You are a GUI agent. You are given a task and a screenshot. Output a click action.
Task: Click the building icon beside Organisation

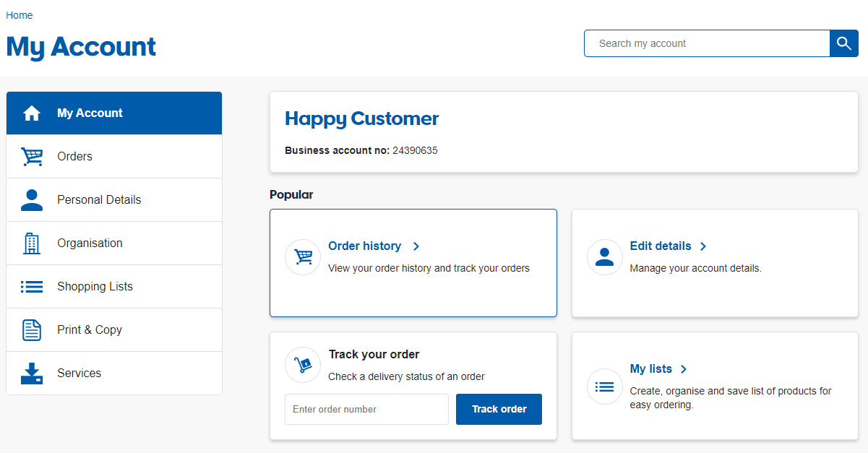coord(32,243)
